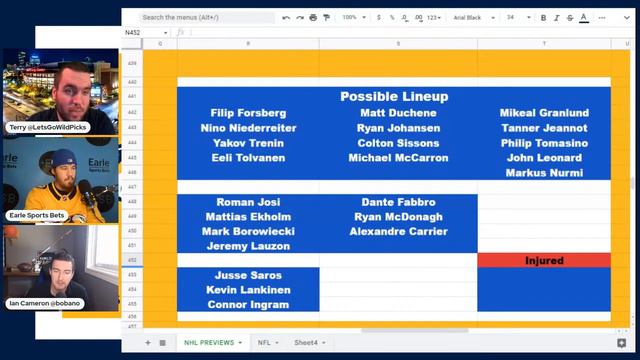
Task: Click the Redo arrow in the toolbar
Action: point(300,18)
